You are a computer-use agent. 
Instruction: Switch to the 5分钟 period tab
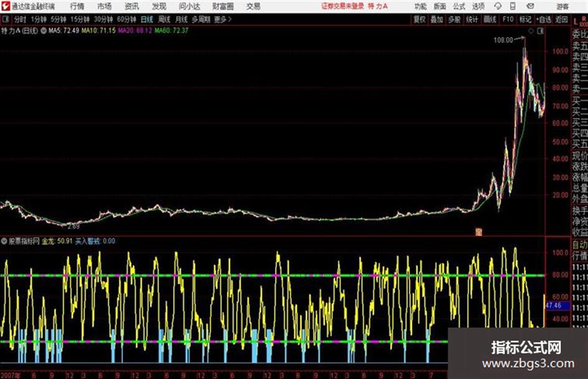pos(58,19)
